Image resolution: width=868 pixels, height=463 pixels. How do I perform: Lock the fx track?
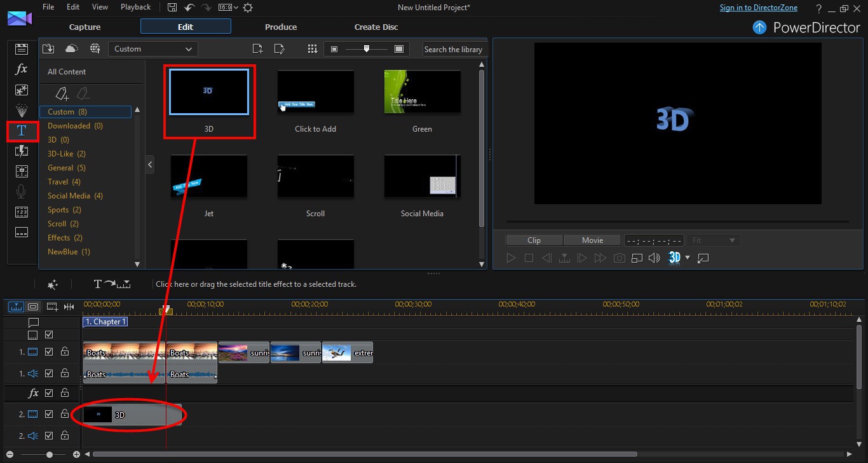tap(64, 394)
